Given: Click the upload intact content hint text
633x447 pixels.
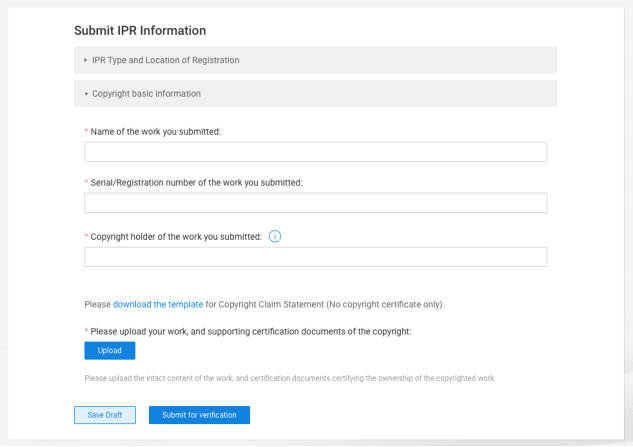Looking at the screenshot, I should [x=290, y=378].
